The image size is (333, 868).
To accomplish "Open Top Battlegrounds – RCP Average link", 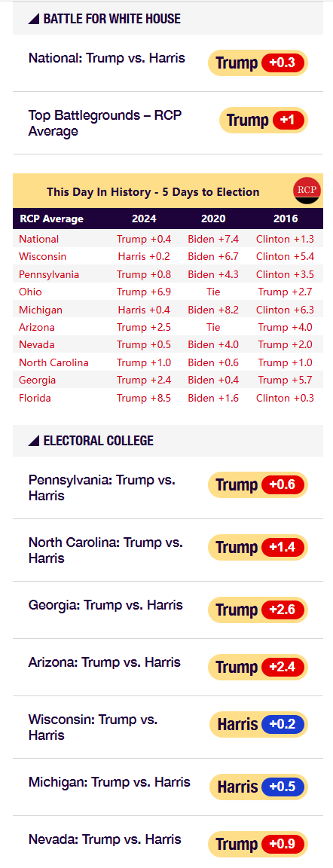I will coord(105,123).
